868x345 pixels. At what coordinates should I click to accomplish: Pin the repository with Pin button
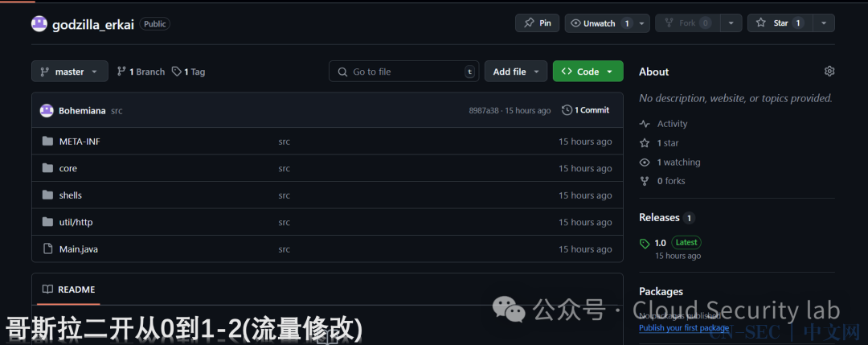pyautogui.click(x=537, y=23)
